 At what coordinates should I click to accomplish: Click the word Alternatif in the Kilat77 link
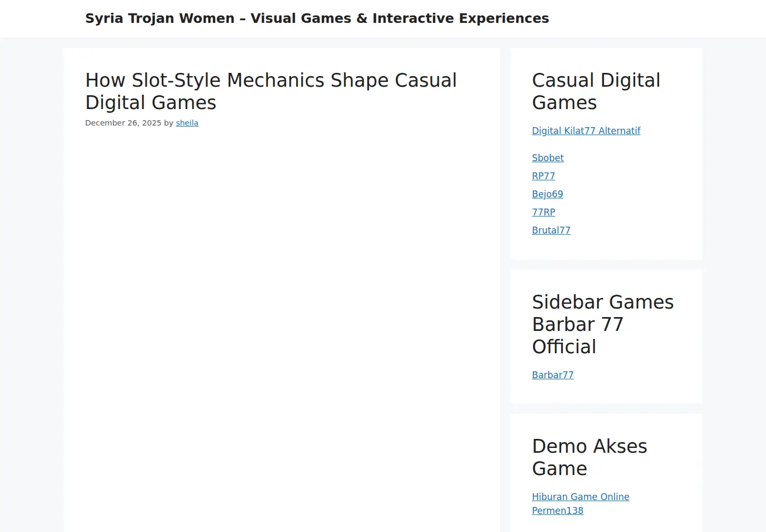(x=619, y=131)
